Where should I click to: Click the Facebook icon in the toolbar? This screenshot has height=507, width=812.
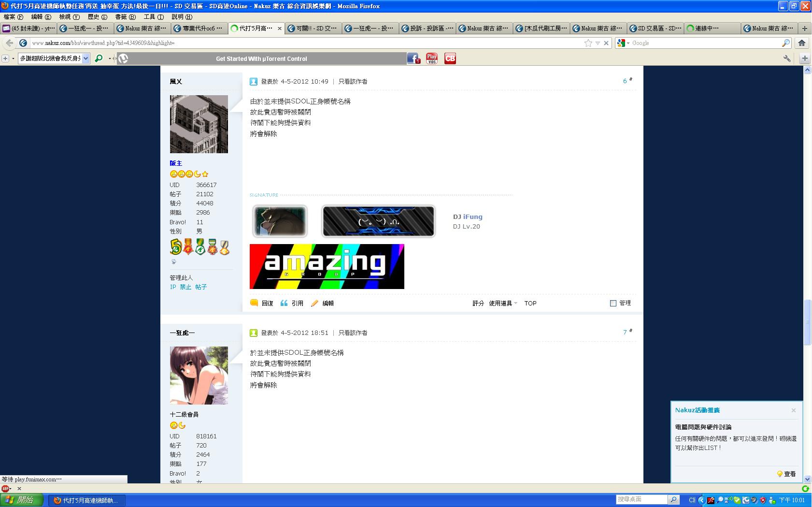click(413, 58)
